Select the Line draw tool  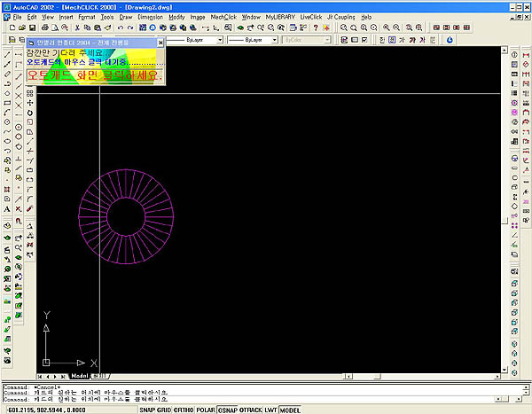7,55
